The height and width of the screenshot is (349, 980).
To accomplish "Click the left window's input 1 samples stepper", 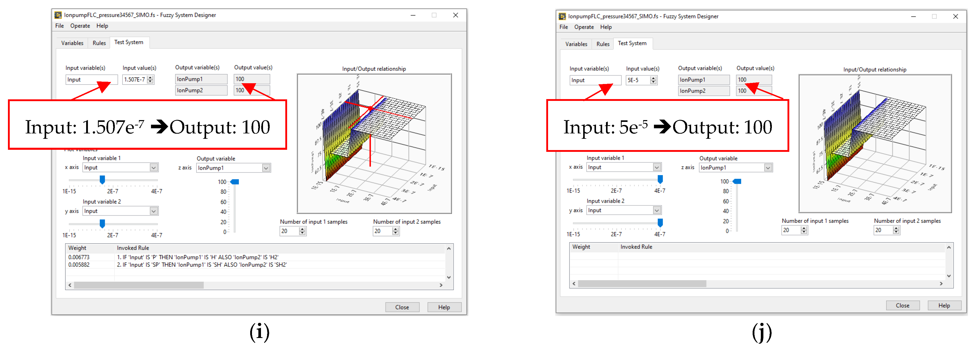I will coord(302,231).
